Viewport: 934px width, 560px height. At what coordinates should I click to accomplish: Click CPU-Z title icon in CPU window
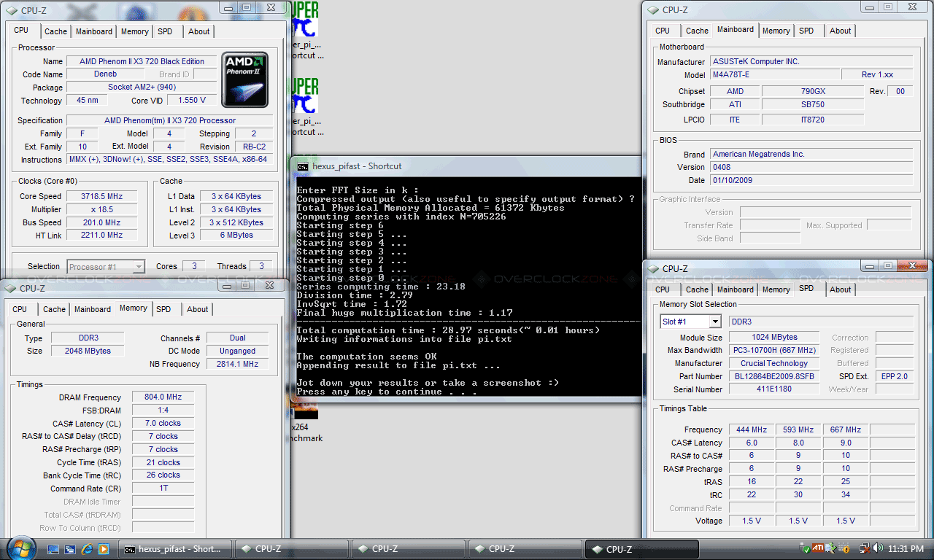[x=11, y=10]
